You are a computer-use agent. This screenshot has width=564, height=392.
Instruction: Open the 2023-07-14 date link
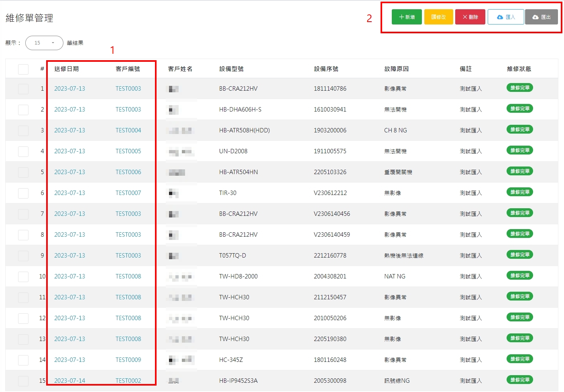69,380
